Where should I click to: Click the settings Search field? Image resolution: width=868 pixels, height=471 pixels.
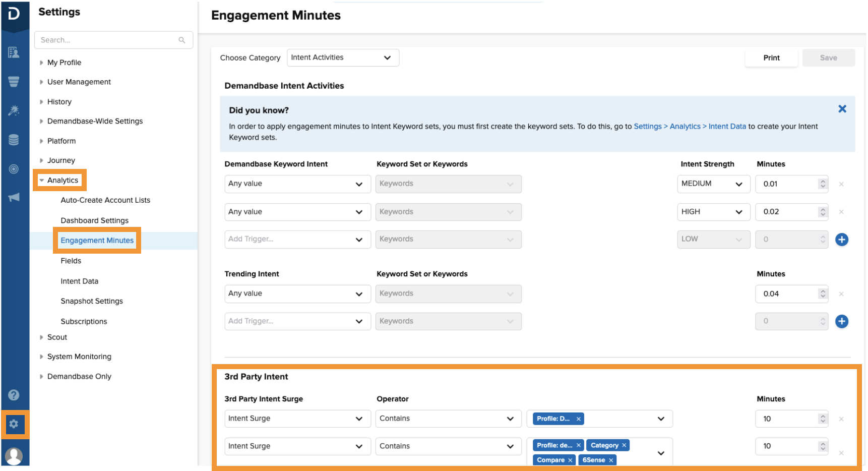coord(108,40)
